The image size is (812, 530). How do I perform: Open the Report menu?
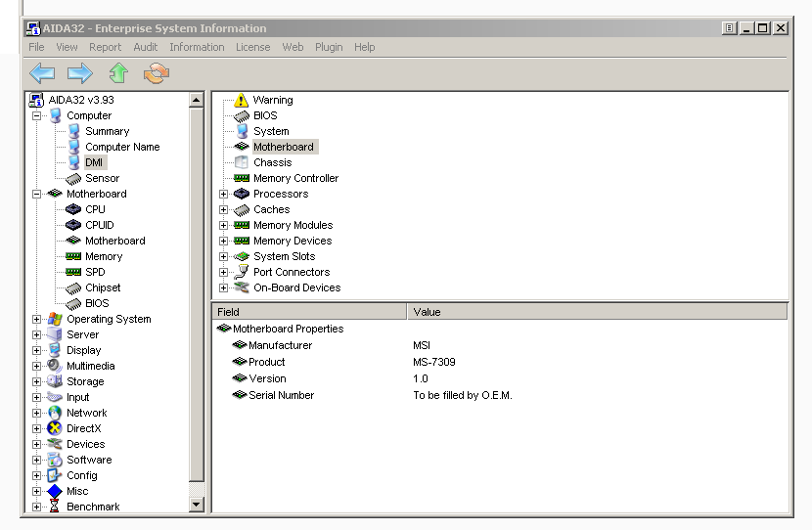click(x=105, y=47)
